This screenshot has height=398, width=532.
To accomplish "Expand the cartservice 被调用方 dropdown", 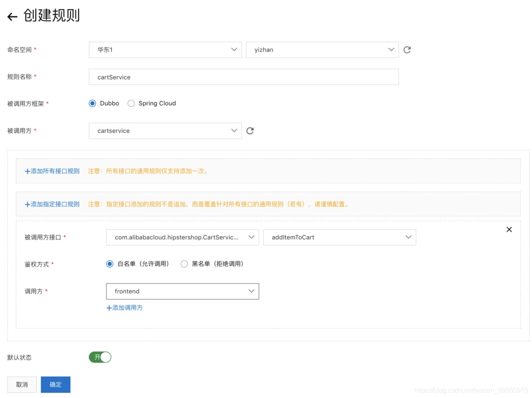I will [165, 131].
